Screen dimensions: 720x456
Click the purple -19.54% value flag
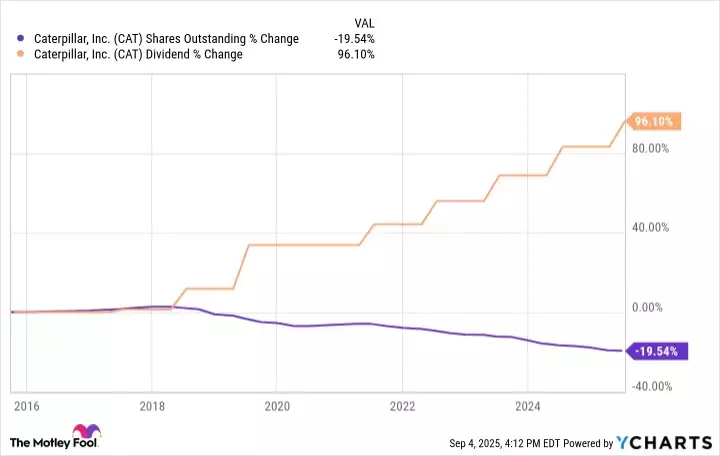(x=655, y=351)
